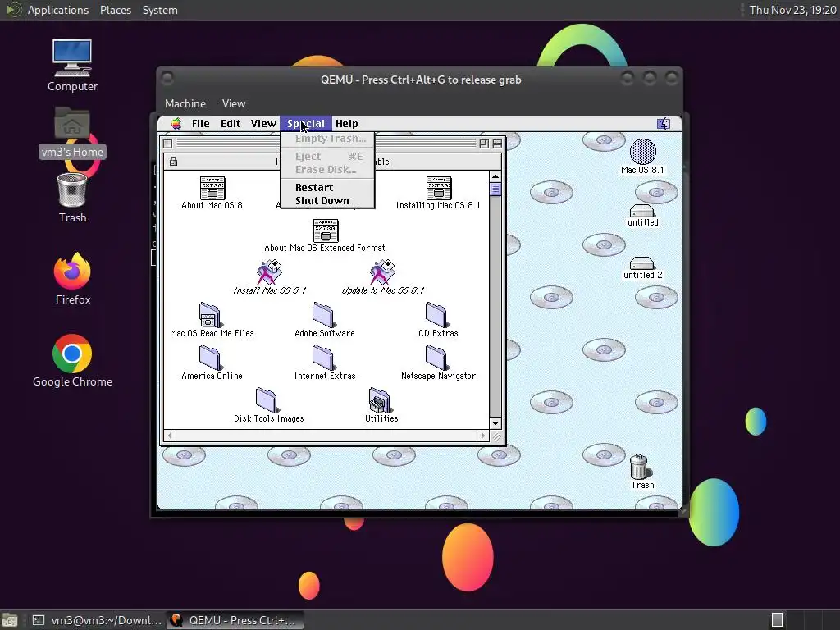The image size is (840, 630).
Task: Open the About Mac OS 8 document
Action: point(212,188)
